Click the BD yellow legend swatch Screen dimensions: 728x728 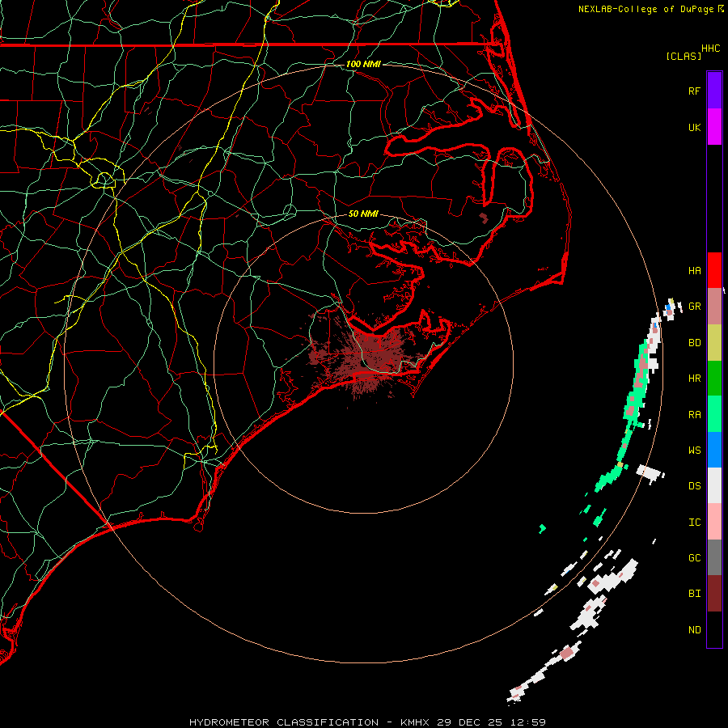pyautogui.click(x=714, y=342)
